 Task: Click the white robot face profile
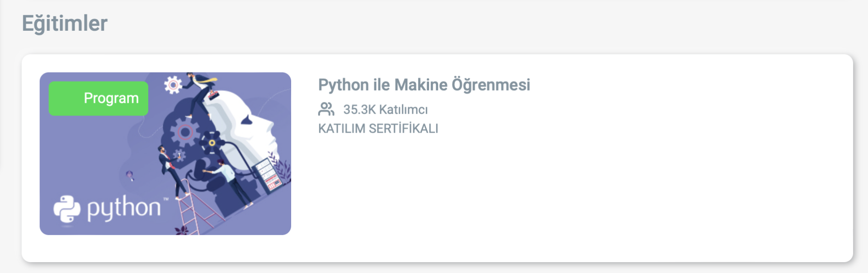point(253,121)
